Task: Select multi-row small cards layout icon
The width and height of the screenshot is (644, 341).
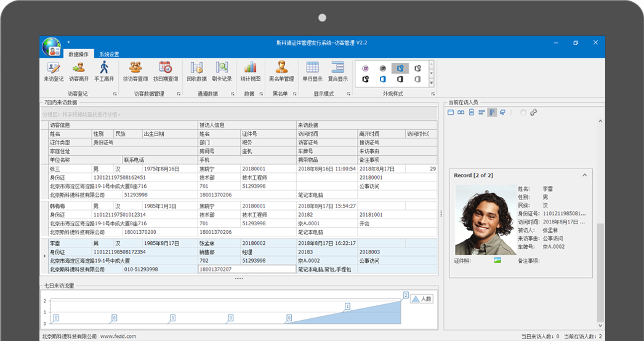Action: click(481, 112)
